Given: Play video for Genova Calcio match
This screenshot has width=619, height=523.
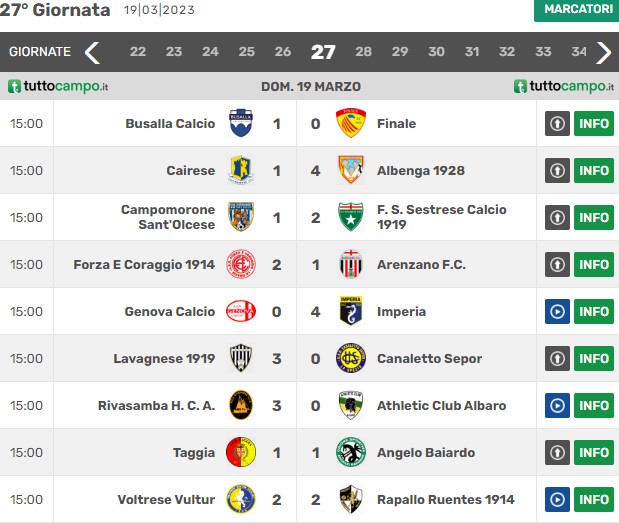Looking at the screenshot, I should coord(557,311).
